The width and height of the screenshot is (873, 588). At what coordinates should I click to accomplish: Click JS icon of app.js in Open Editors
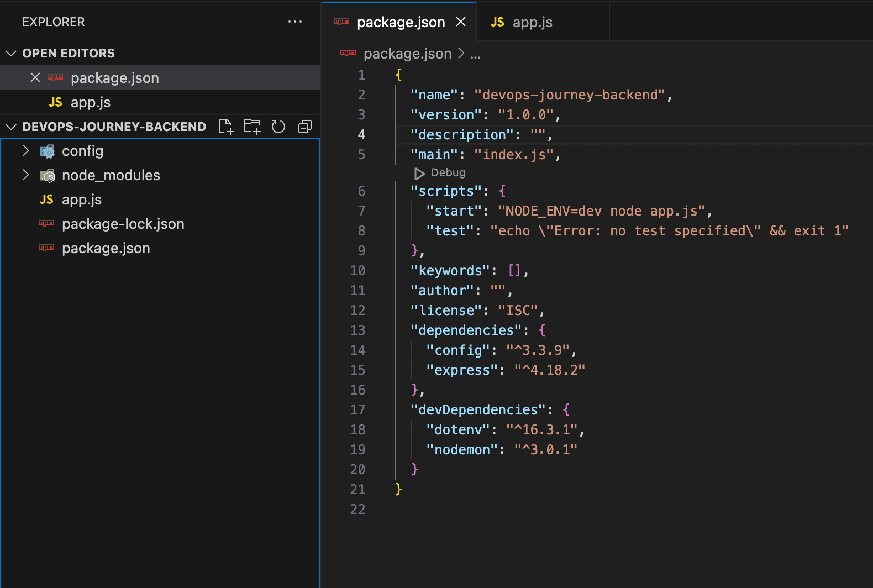(x=55, y=102)
